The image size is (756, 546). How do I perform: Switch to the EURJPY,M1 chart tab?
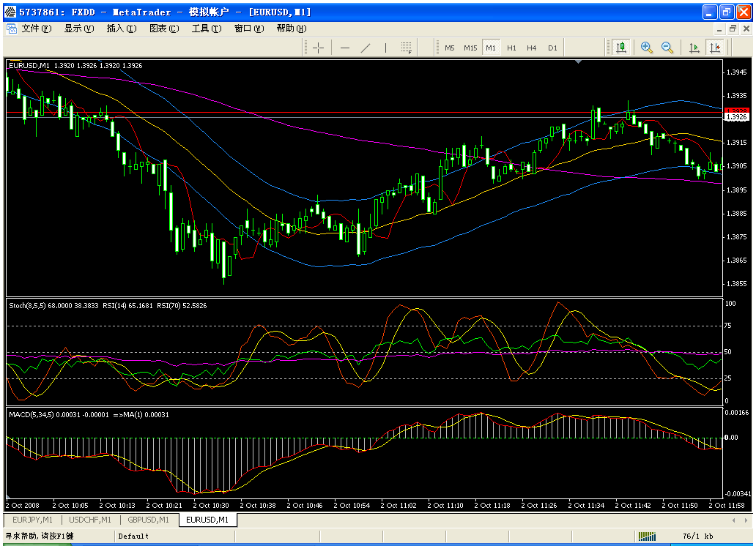point(31,520)
